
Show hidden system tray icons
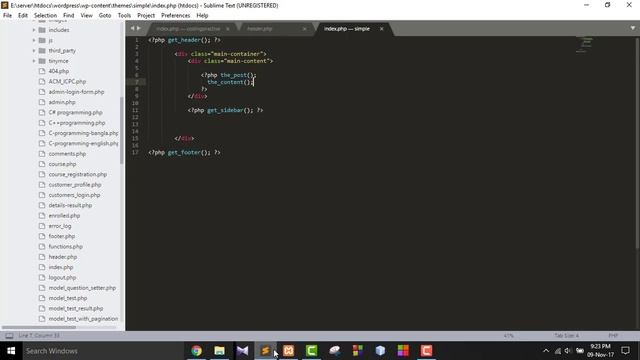(x=546, y=351)
